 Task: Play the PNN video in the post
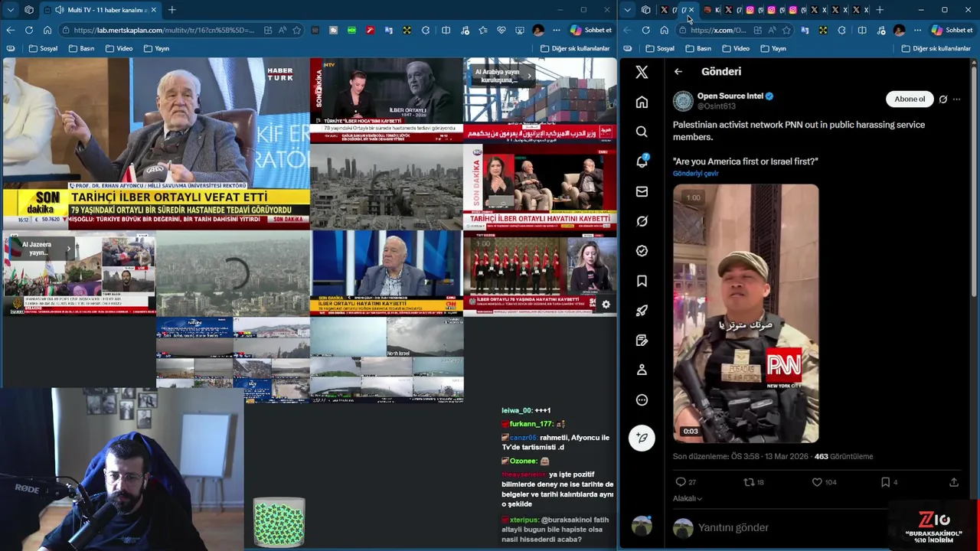(x=746, y=314)
